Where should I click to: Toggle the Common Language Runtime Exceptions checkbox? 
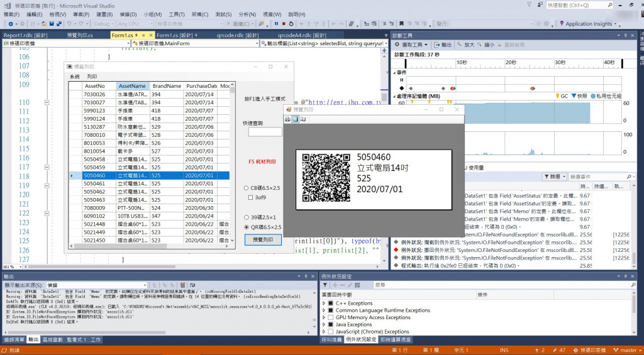click(331, 310)
